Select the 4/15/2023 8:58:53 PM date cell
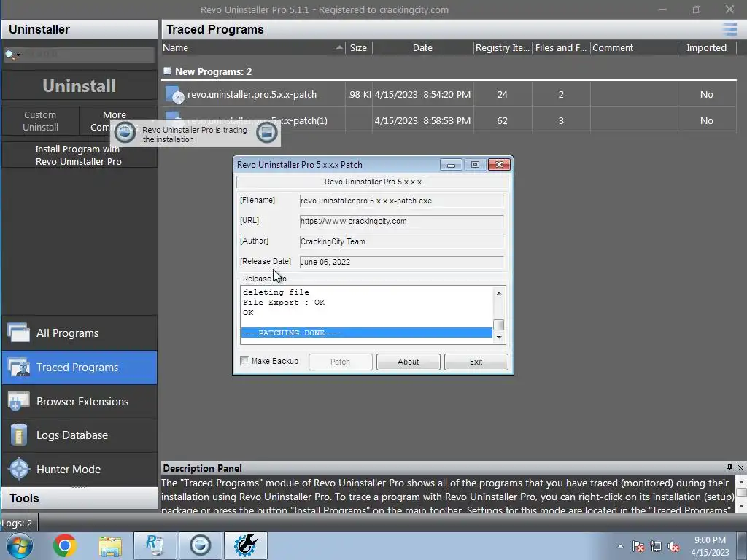The width and height of the screenshot is (747, 560). point(422,120)
